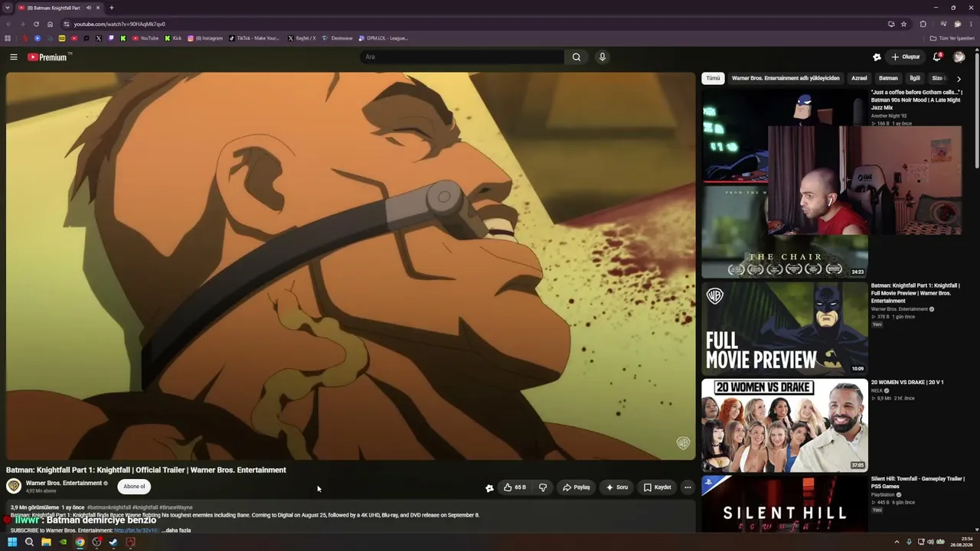This screenshot has height=551, width=980.
Task: Open Windows taskbar search
Action: click(x=29, y=543)
